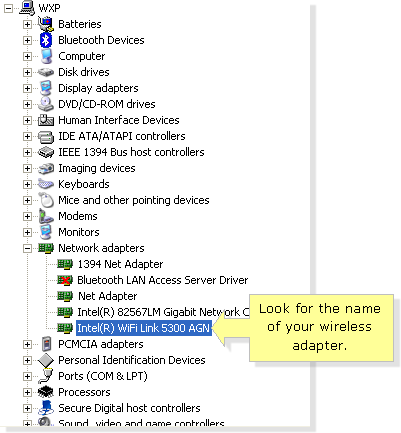
Task: Select the Display adapters label
Action: coord(98,88)
